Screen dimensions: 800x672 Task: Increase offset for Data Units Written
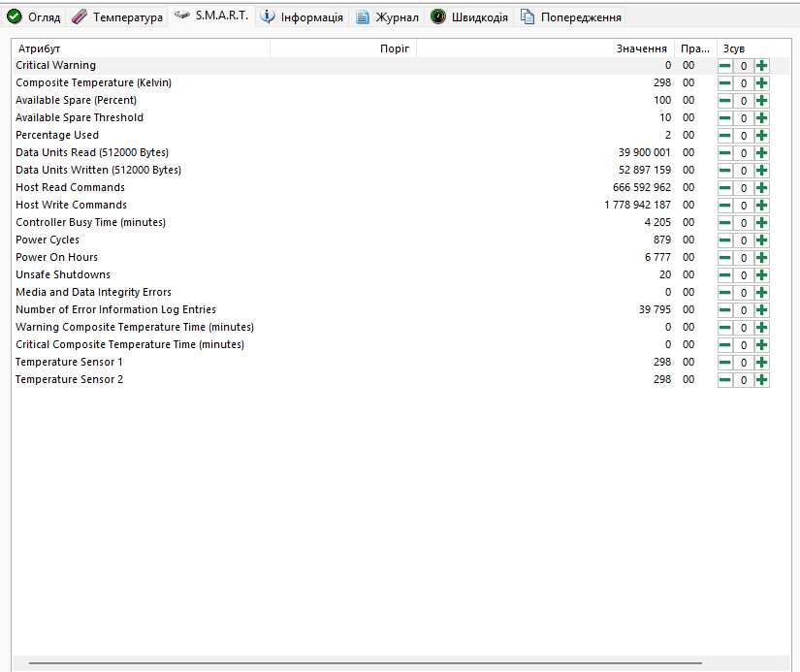click(762, 171)
